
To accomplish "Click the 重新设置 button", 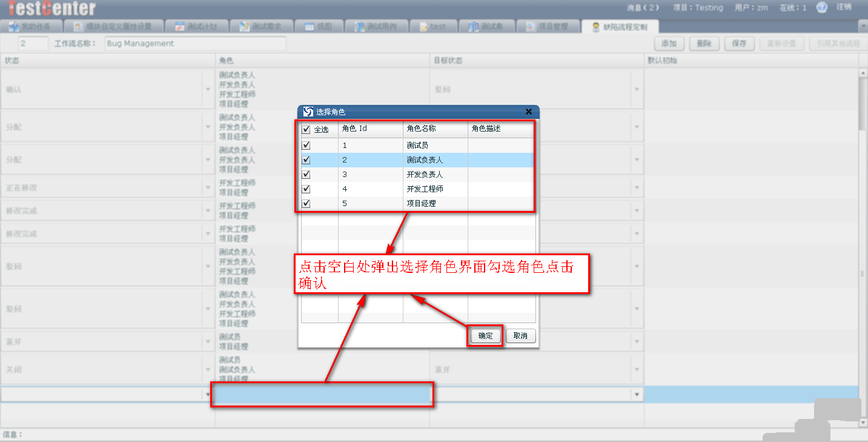I will [781, 44].
